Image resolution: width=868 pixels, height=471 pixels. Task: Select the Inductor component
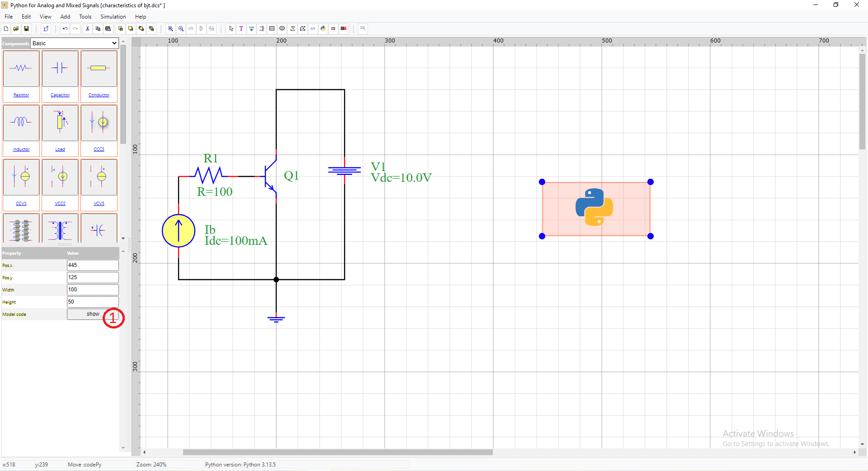click(21, 123)
